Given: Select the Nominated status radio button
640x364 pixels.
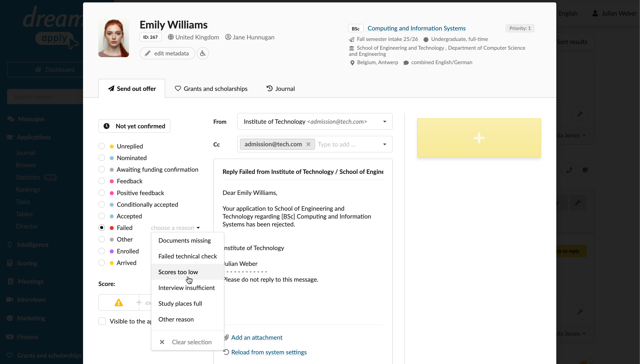Looking at the screenshot, I should pos(101,158).
